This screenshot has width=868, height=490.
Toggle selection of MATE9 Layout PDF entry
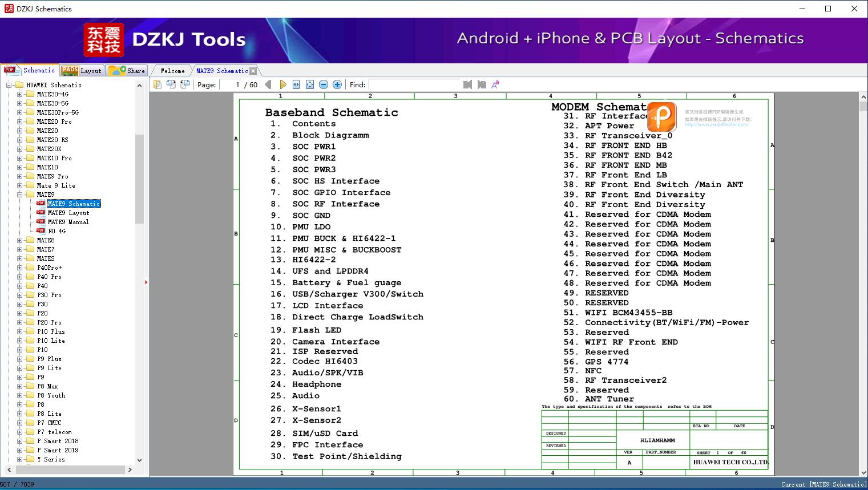[x=70, y=212]
